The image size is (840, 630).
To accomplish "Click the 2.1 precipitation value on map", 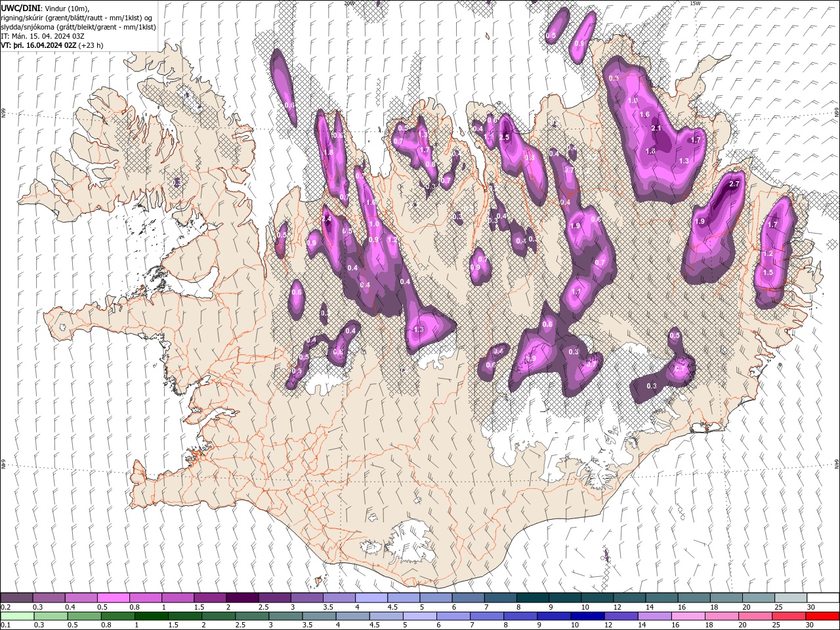I will click(x=656, y=129).
